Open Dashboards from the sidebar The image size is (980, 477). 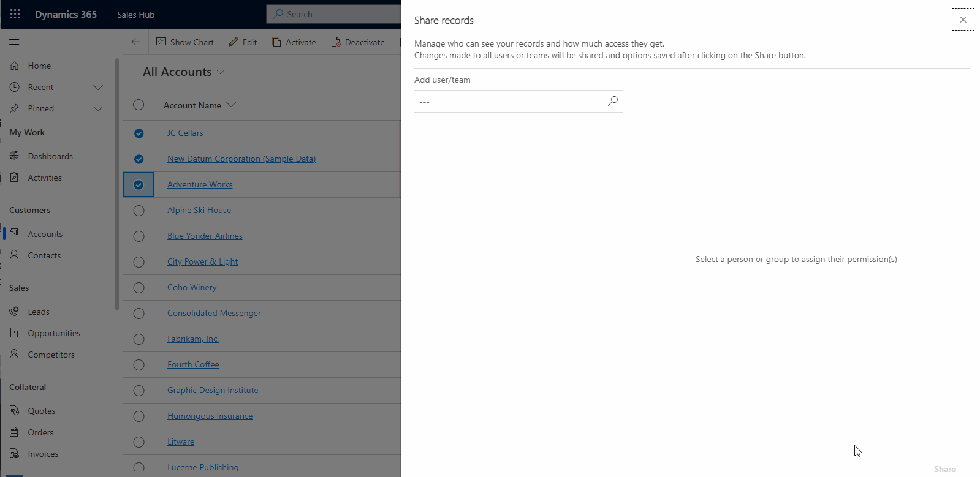coord(50,156)
